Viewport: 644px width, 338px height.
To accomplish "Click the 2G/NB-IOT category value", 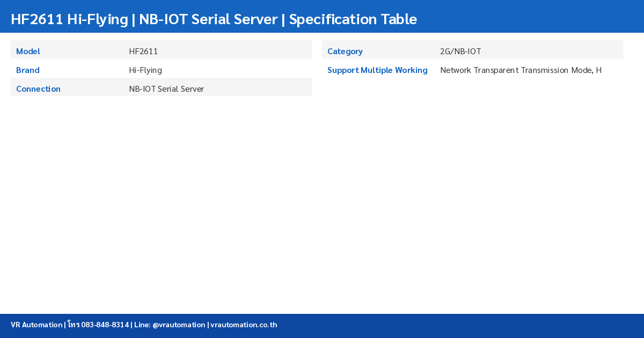I will pos(460,52).
